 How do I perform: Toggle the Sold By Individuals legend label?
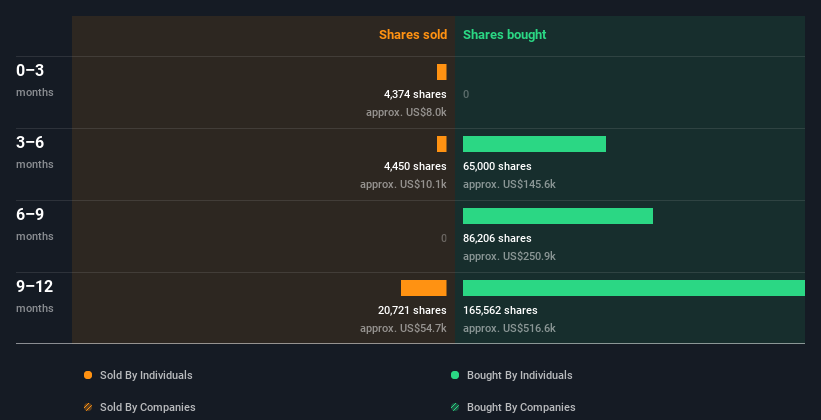[146, 375]
